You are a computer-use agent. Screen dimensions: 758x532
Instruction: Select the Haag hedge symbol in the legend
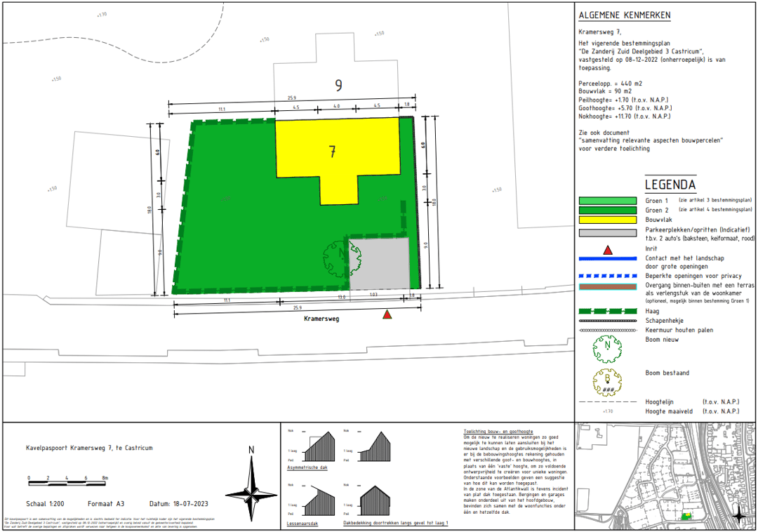(x=608, y=311)
